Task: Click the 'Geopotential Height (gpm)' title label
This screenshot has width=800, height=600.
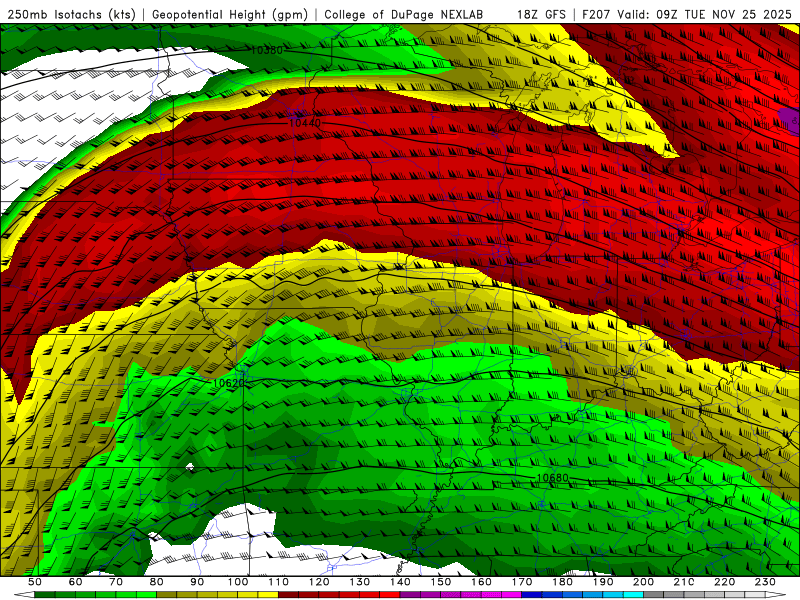Action: click(230, 14)
